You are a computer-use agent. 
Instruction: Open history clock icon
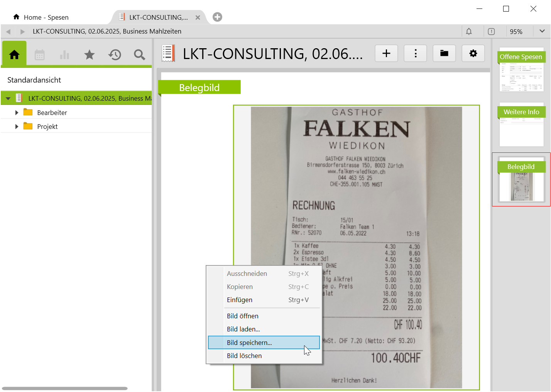[x=115, y=55]
